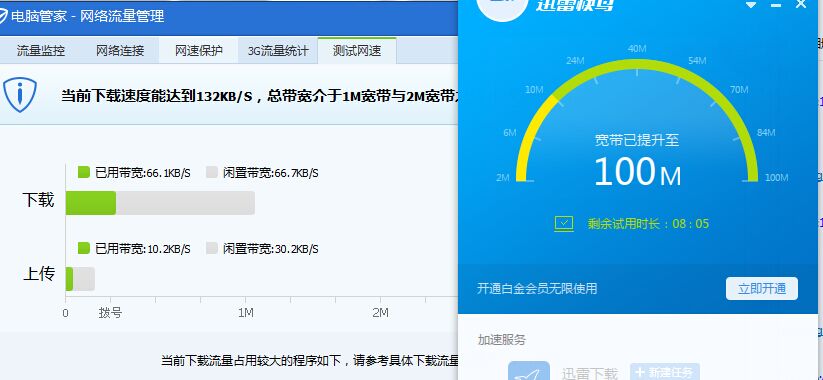
Task: Click the 新建任务 button
Action: tap(664, 372)
